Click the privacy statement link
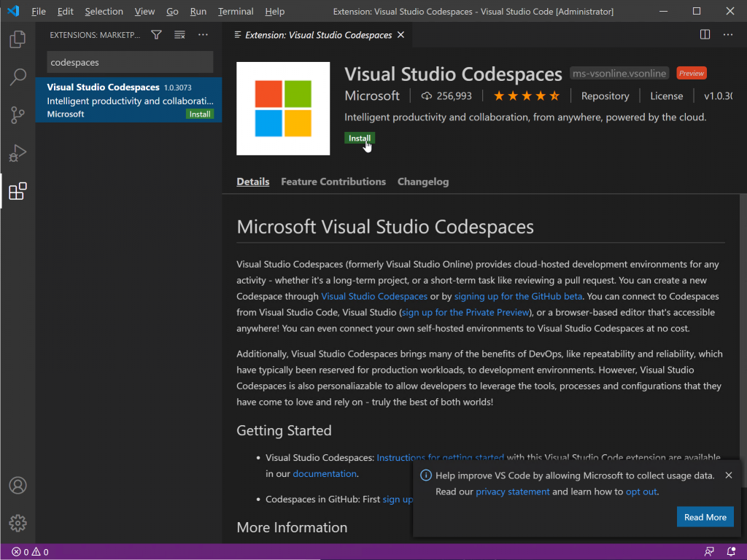Screen dimensions: 747x560 pyautogui.click(x=513, y=491)
